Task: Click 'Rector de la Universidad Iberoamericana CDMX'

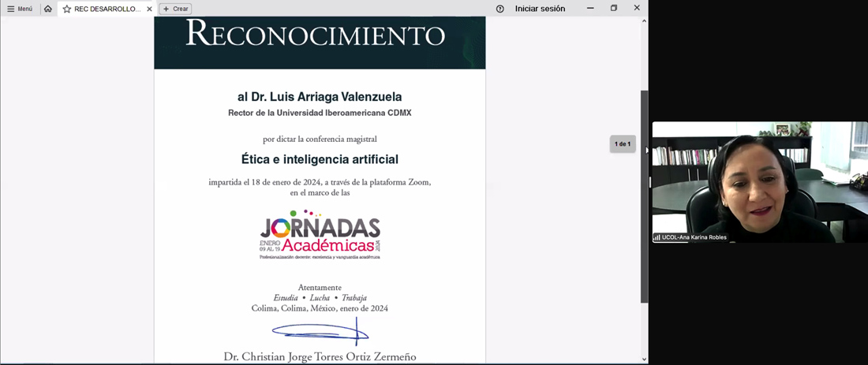Action: [320, 113]
